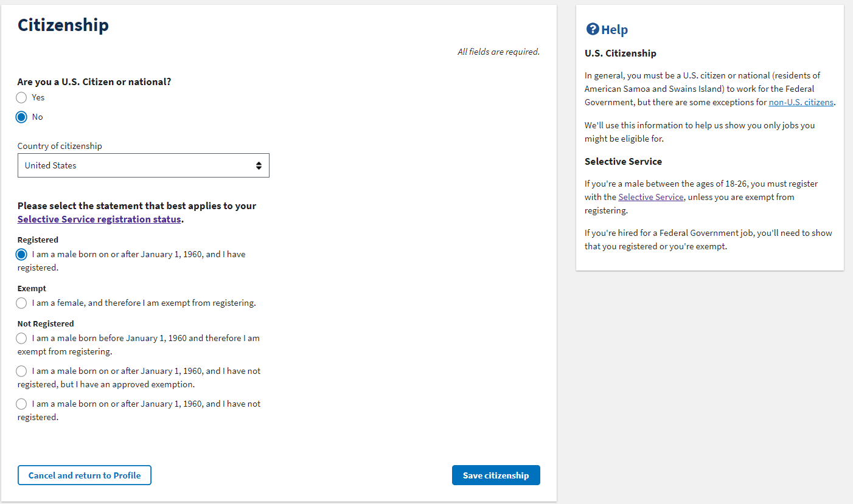Select male born before January 1, 1960 option
The width and height of the screenshot is (853, 504).
(x=22, y=339)
